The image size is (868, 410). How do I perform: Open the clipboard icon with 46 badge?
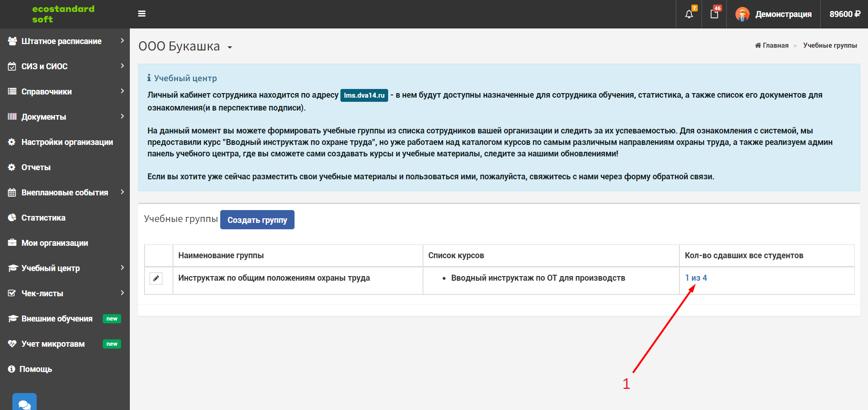(x=714, y=14)
